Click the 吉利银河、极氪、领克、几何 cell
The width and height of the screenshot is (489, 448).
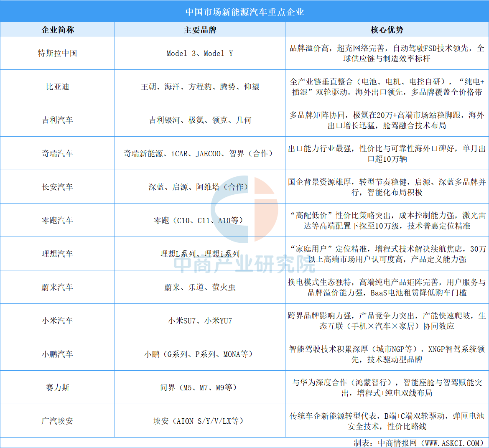[200, 120]
